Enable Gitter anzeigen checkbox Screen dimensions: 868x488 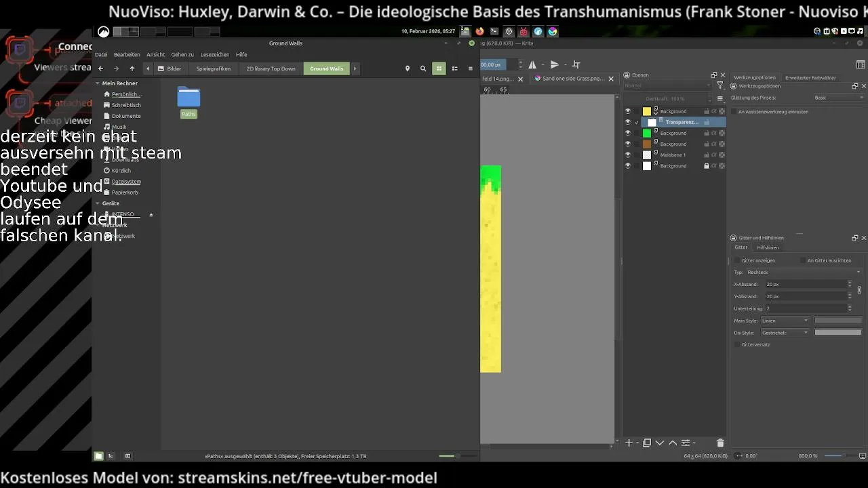click(x=737, y=260)
